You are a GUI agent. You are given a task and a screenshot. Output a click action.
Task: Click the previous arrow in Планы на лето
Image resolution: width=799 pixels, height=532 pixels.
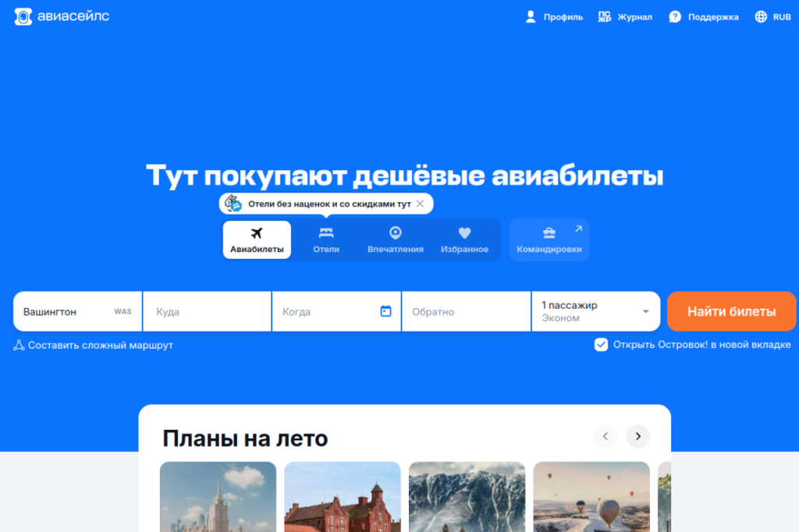[605, 436]
